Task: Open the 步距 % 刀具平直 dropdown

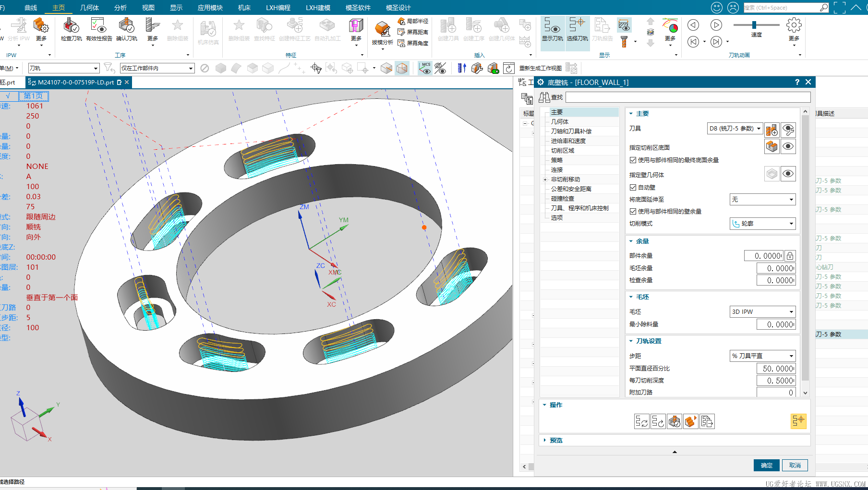Action: [x=762, y=356]
